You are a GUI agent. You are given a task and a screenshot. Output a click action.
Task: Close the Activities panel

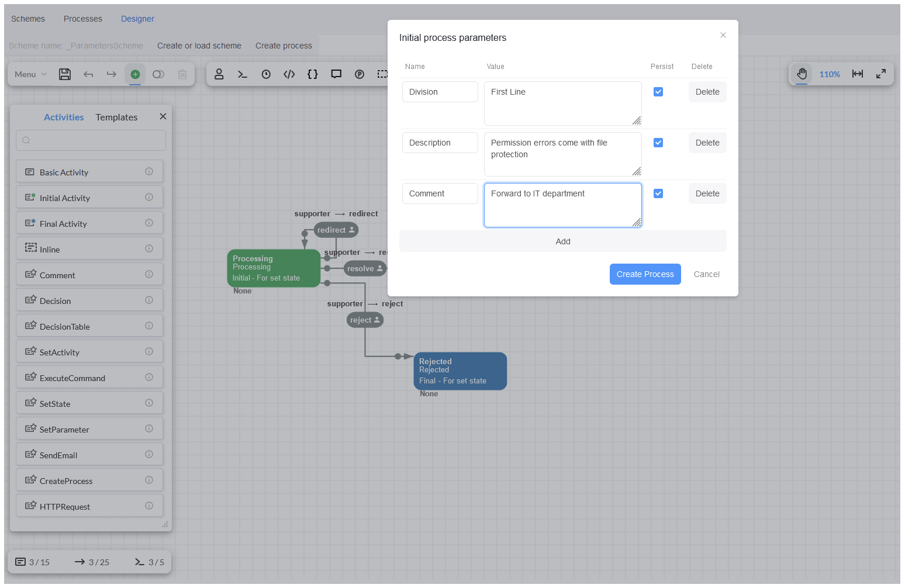click(163, 116)
